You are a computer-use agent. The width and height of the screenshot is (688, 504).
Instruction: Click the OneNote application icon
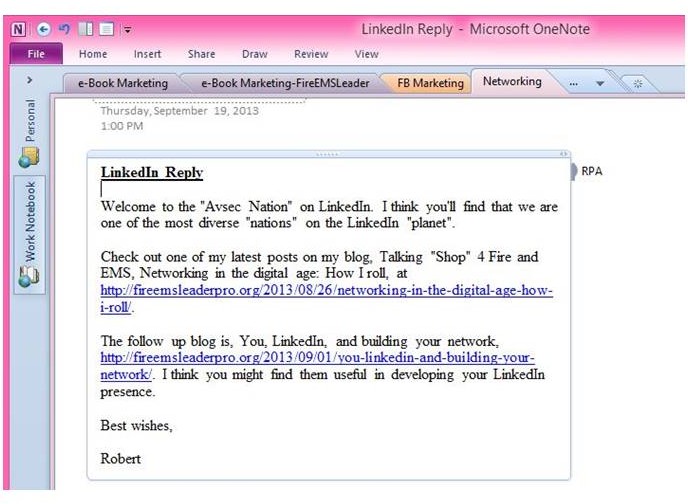18,29
